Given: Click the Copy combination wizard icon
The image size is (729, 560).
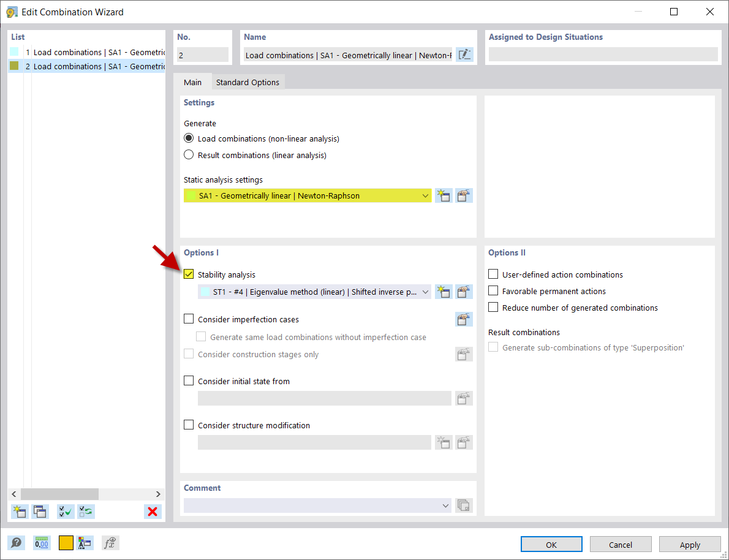Looking at the screenshot, I should click(x=40, y=511).
